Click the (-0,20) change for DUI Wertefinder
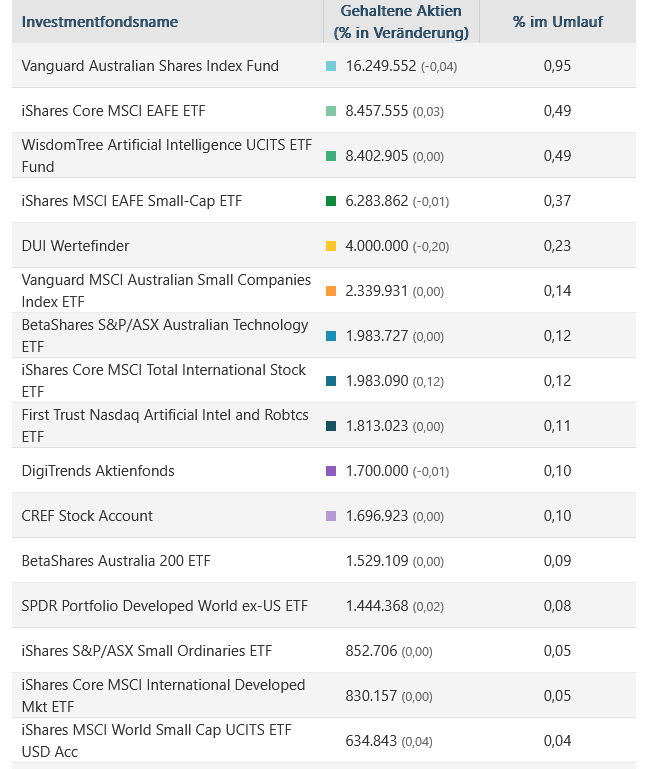The image size is (655, 769). click(x=431, y=247)
